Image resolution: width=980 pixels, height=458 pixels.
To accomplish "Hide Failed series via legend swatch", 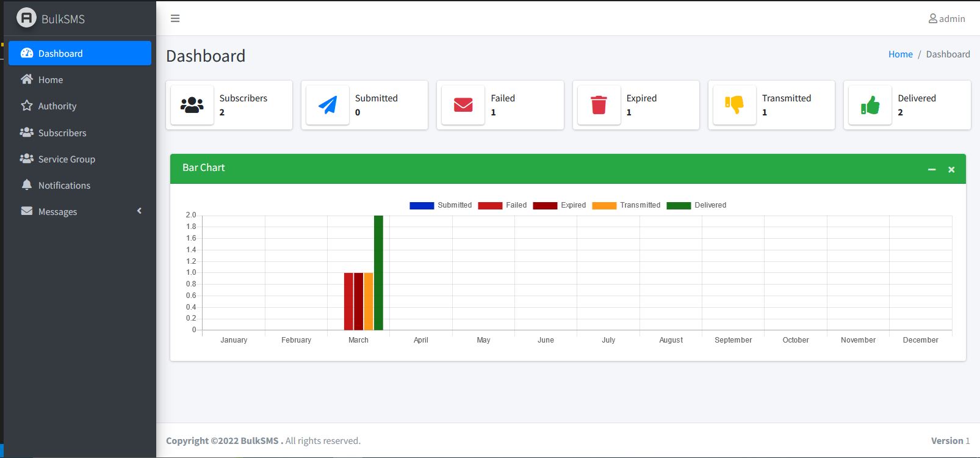I will tap(490, 206).
